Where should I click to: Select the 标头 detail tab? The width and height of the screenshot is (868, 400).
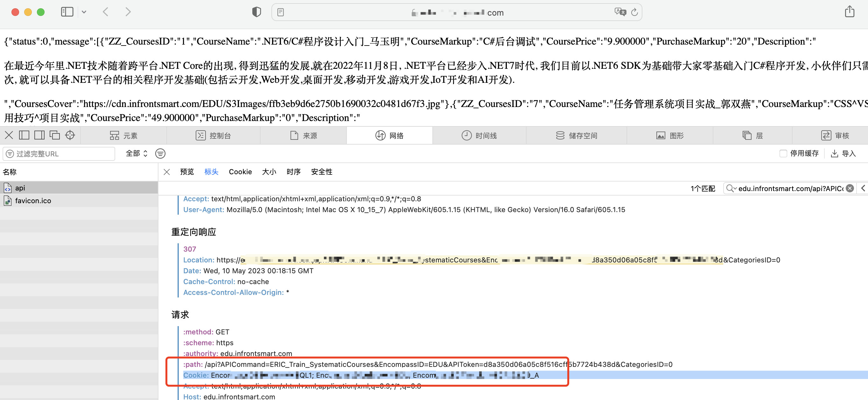(x=211, y=172)
